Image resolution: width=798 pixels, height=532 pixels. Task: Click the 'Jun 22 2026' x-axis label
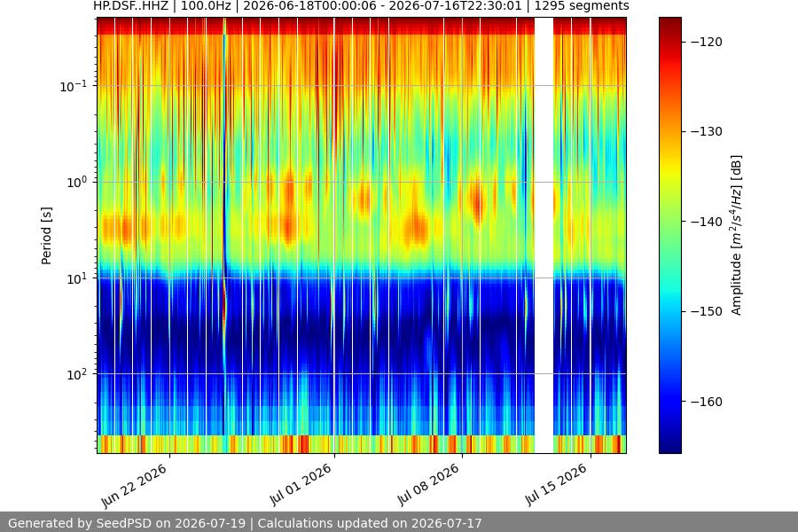point(135,486)
